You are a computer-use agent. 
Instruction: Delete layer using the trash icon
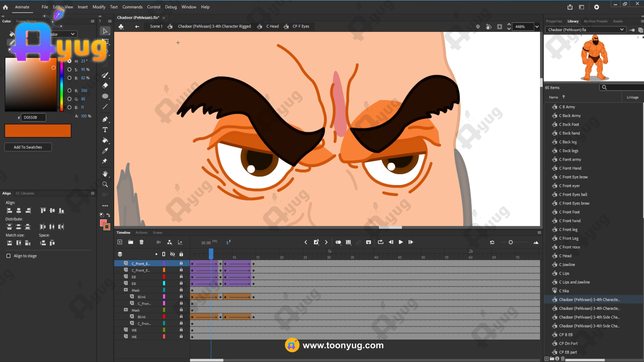142,242
